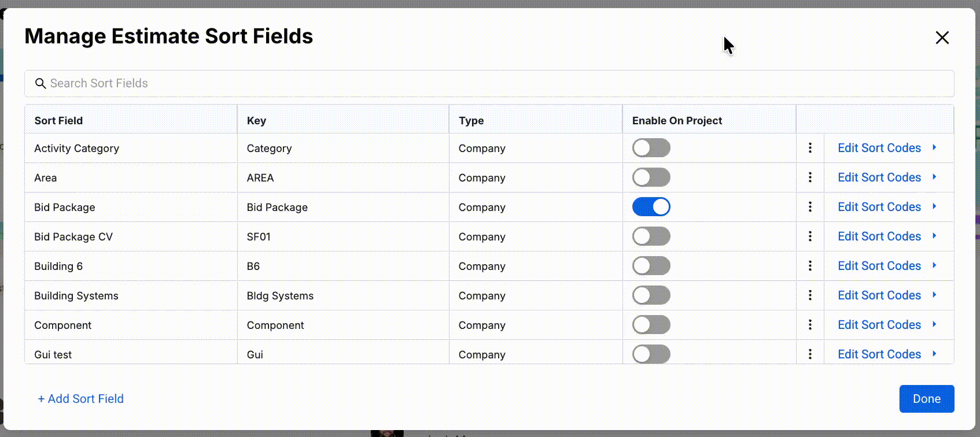Open Edit Sort Codes for Building 6

point(879,266)
